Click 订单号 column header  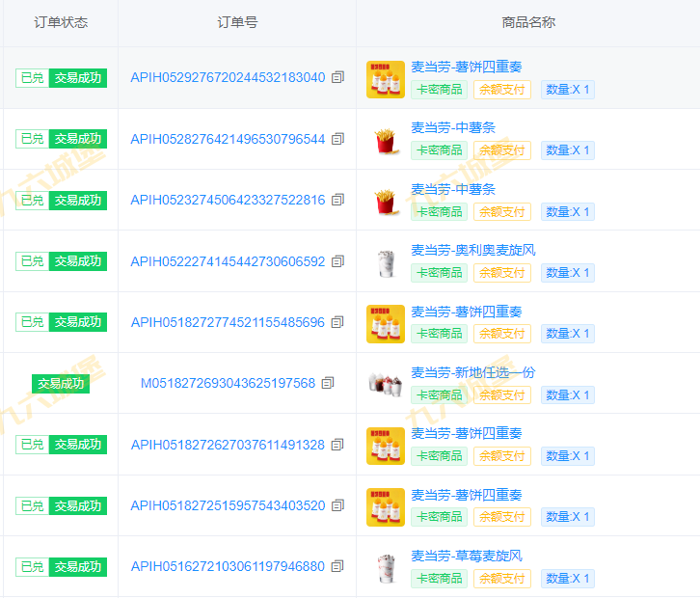point(237,22)
